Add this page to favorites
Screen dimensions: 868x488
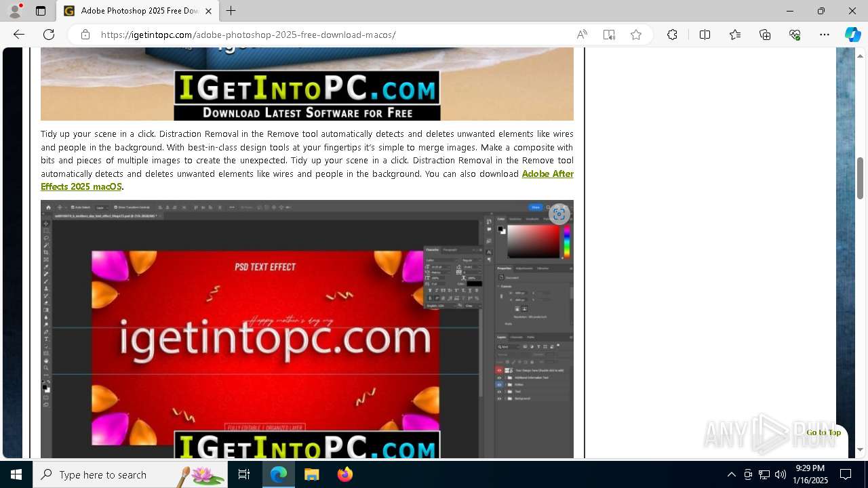click(x=636, y=35)
